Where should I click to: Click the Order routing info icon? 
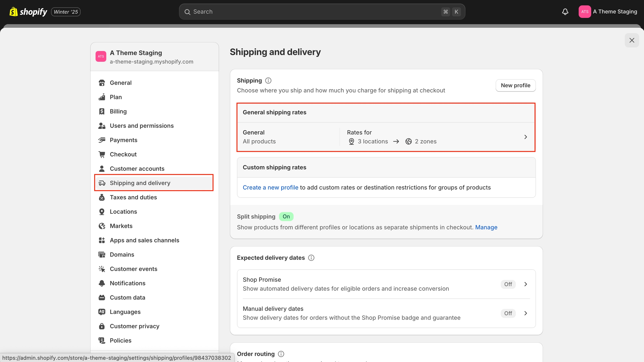click(281, 354)
